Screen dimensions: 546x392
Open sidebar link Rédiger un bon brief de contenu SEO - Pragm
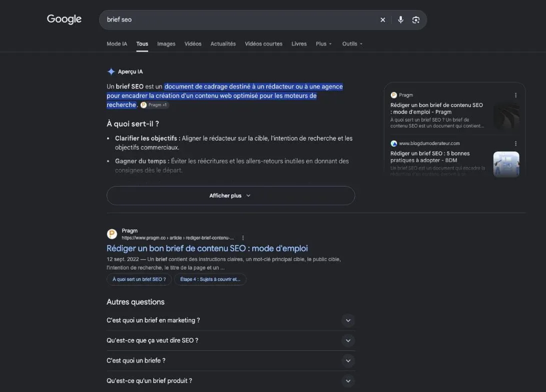click(437, 108)
